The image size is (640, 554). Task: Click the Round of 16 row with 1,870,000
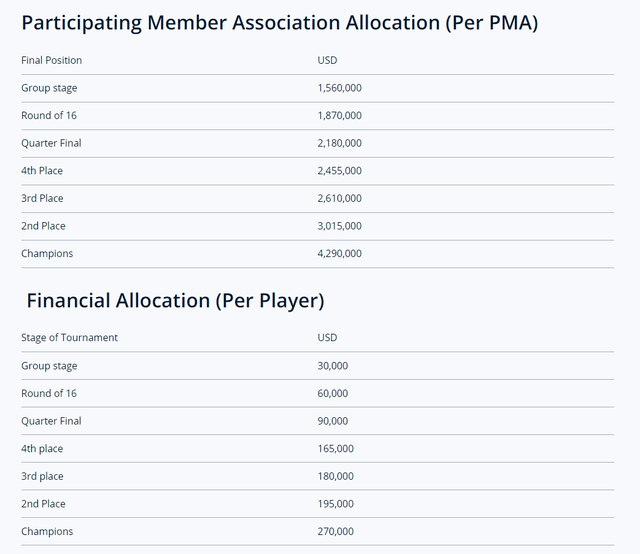[318, 116]
